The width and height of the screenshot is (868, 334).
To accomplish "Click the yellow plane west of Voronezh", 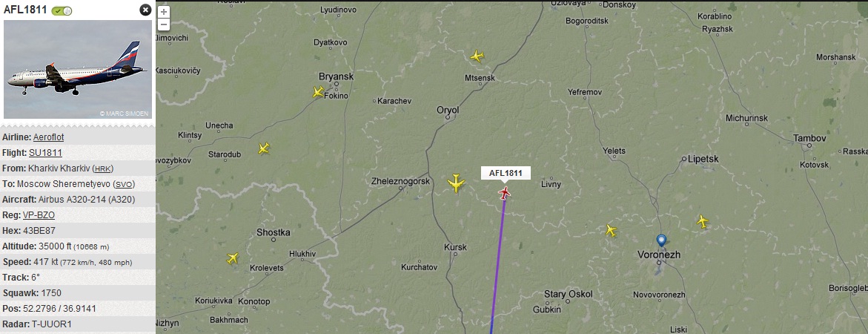I will tap(611, 230).
